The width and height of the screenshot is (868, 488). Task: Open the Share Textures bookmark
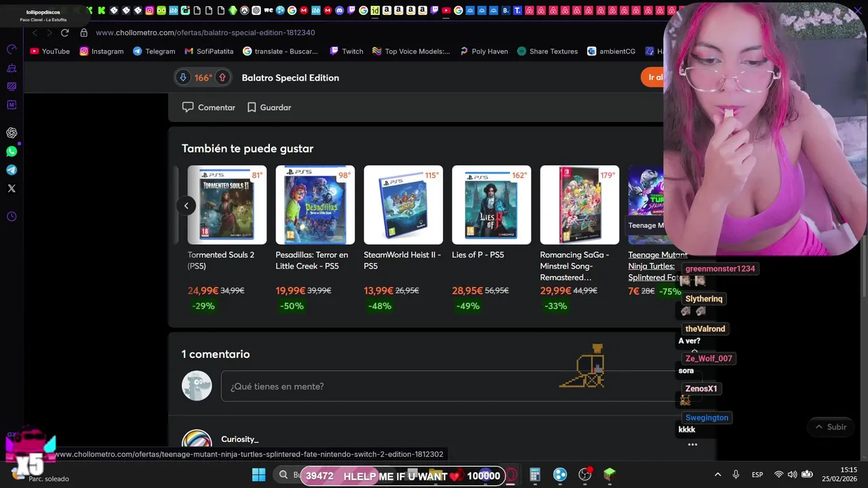click(547, 52)
